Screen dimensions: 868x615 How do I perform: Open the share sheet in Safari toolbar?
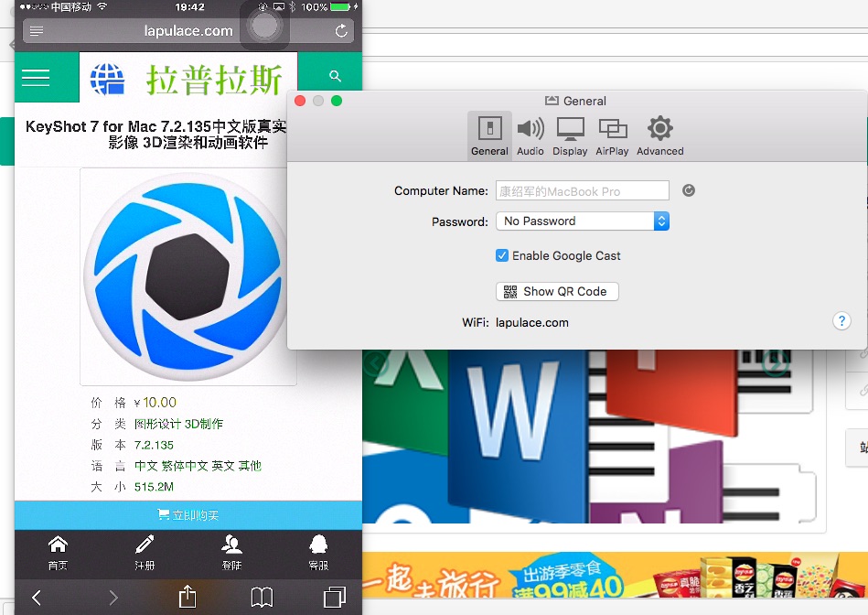pos(187,596)
